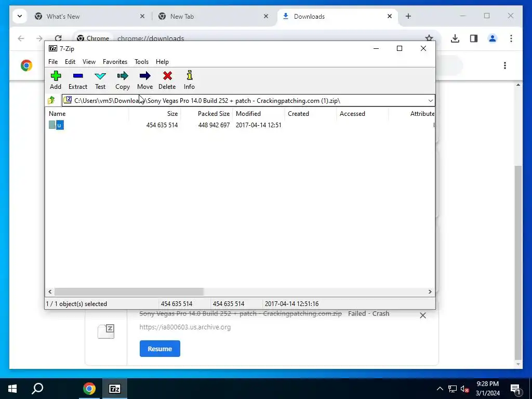Bookmark this page with the star icon
This screenshot has height=399, width=532.
(429, 38)
